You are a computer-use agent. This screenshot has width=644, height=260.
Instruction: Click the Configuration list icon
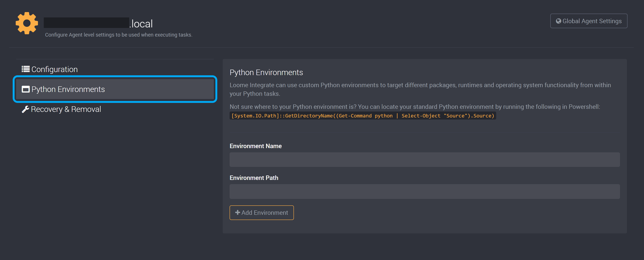[x=26, y=69]
